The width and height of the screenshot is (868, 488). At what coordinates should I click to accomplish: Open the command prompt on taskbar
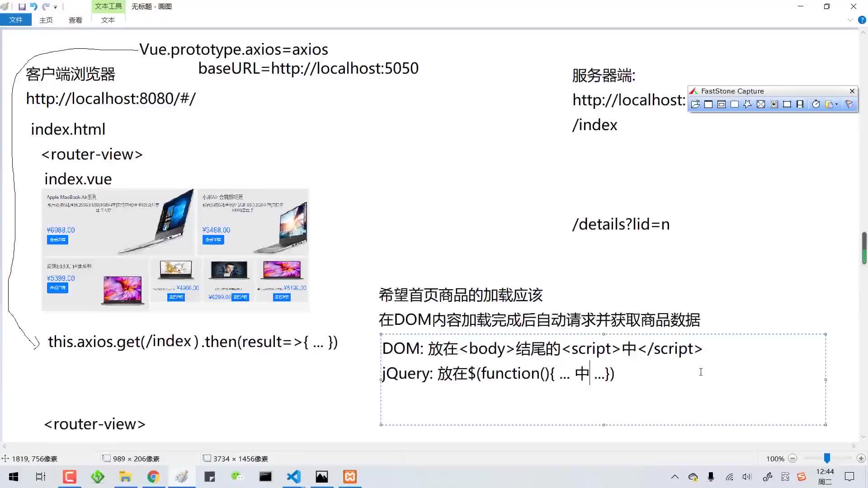(265, 477)
